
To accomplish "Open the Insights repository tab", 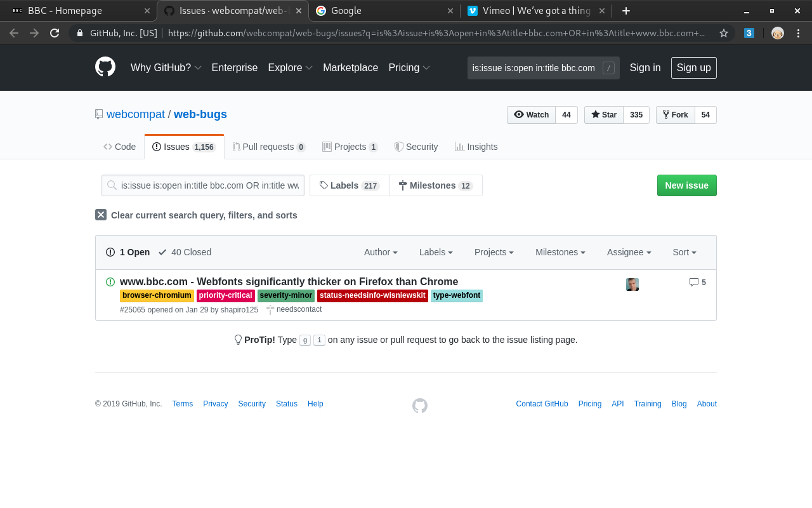I will (x=476, y=147).
